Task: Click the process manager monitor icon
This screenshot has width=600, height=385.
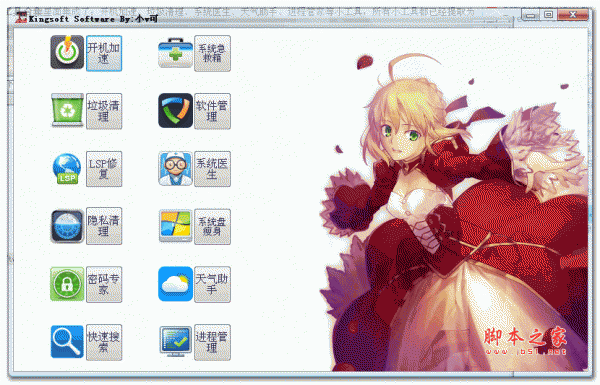Action: (175, 341)
